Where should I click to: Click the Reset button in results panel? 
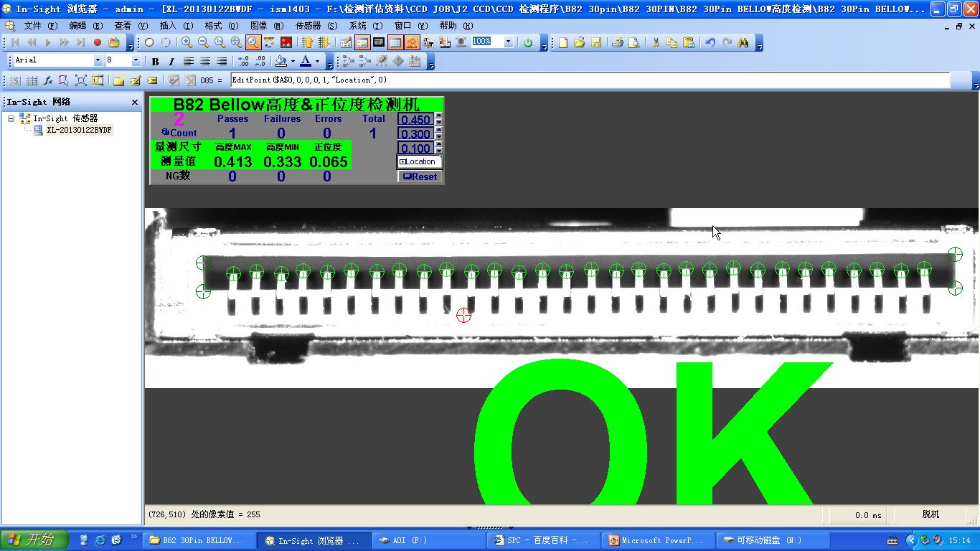click(x=420, y=176)
